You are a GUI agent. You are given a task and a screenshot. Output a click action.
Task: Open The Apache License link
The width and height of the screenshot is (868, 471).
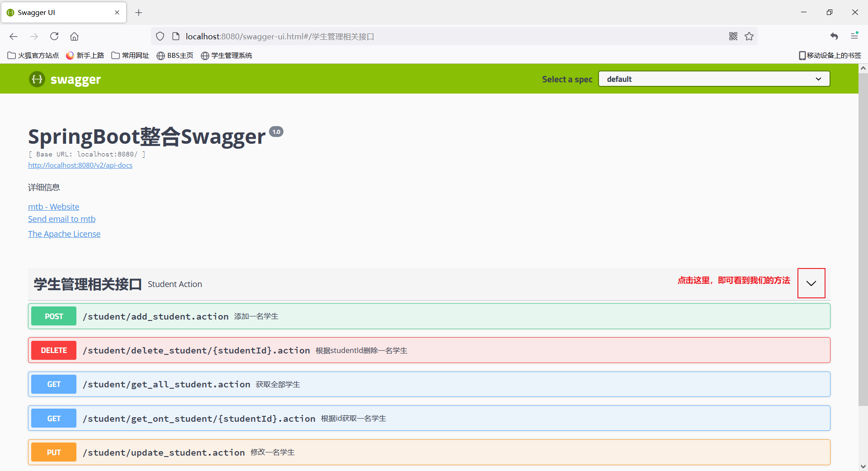64,234
